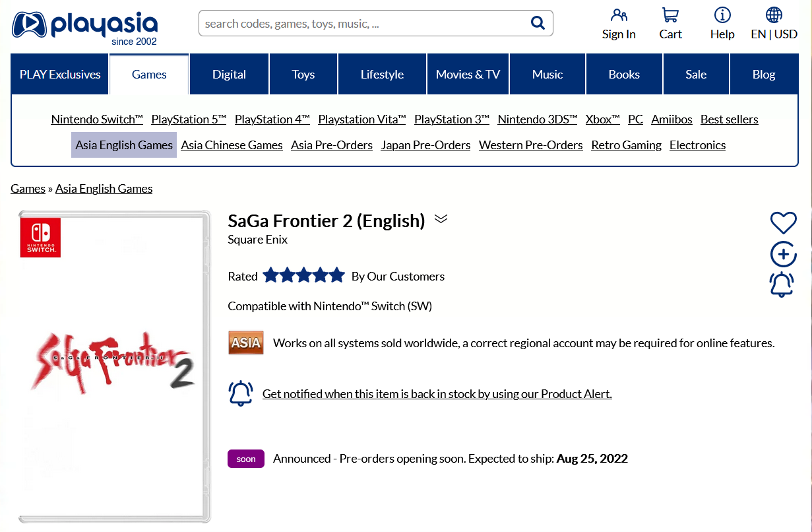The height and width of the screenshot is (532, 812).
Task: Open Nintendo Switch™ category link
Action: 97,119
